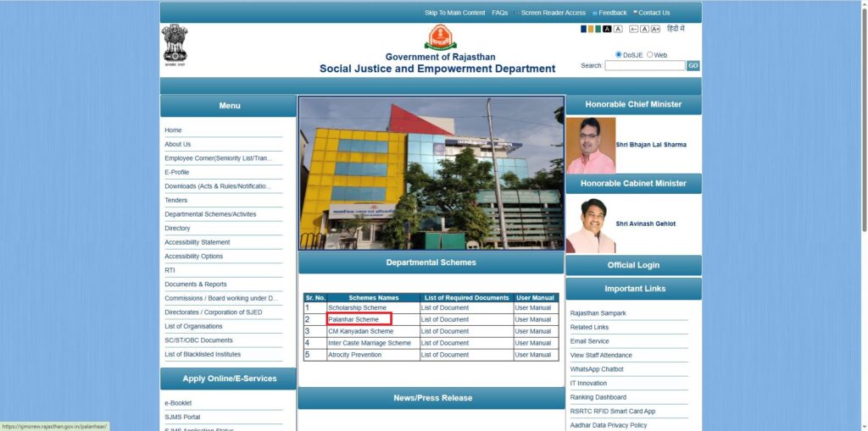Reset font size with the normal A icon between A- and A+

point(644,29)
